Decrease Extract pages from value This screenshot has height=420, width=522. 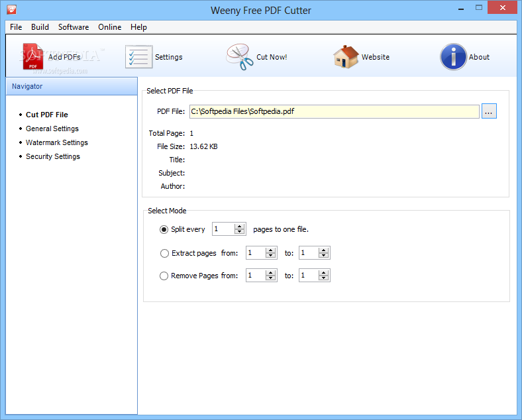coord(271,256)
